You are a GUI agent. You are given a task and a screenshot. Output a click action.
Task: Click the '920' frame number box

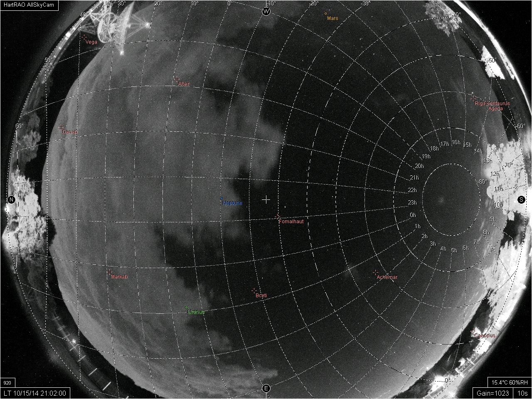pos(7,383)
